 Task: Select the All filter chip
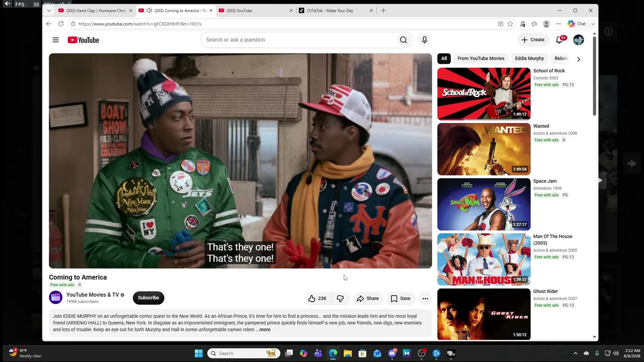point(444,58)
